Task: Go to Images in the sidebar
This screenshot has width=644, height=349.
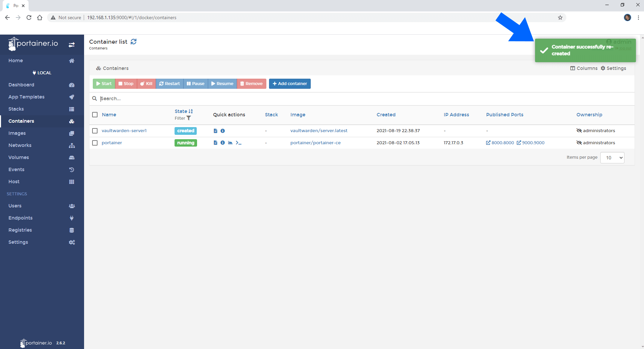Action: pyautogui.click(x=17, y=133)
